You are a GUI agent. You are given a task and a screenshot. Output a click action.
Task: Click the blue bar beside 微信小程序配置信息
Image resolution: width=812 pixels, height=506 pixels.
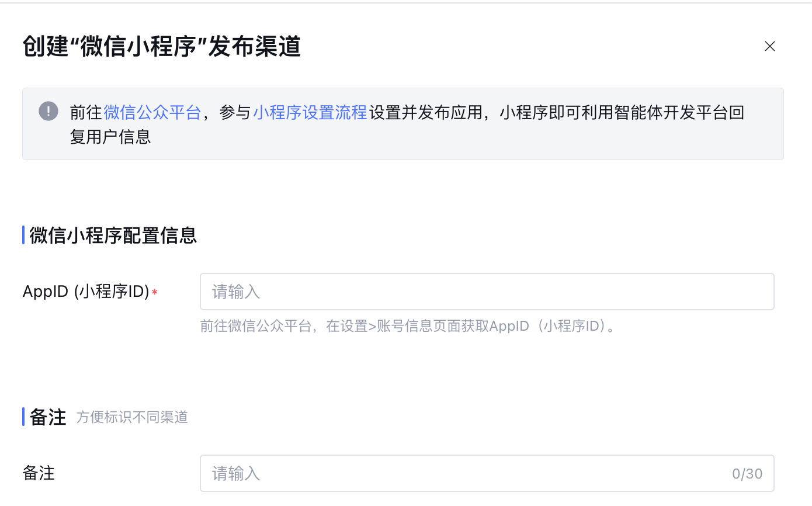point(23,235)
